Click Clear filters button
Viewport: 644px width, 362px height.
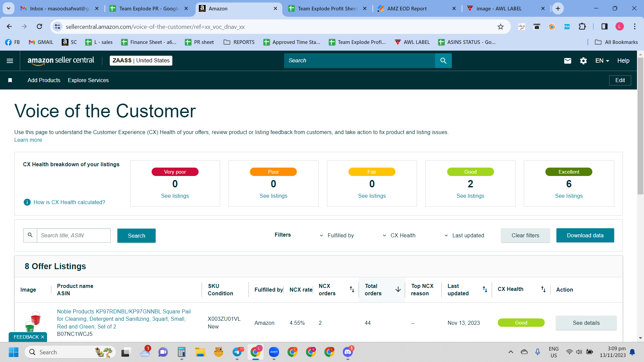click(525, 236)
